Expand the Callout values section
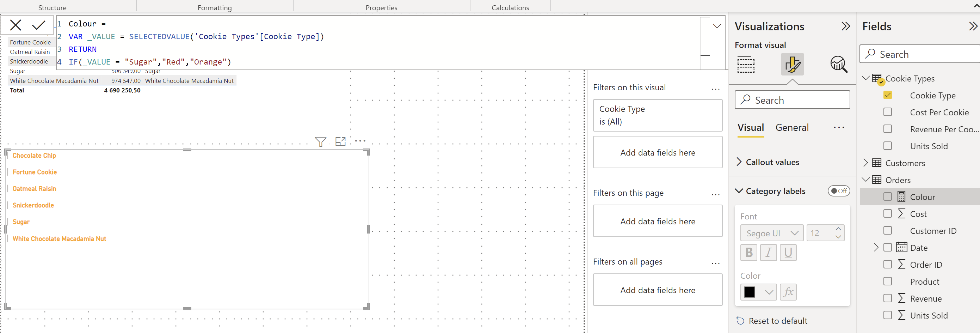 click(x=739, y=162)
